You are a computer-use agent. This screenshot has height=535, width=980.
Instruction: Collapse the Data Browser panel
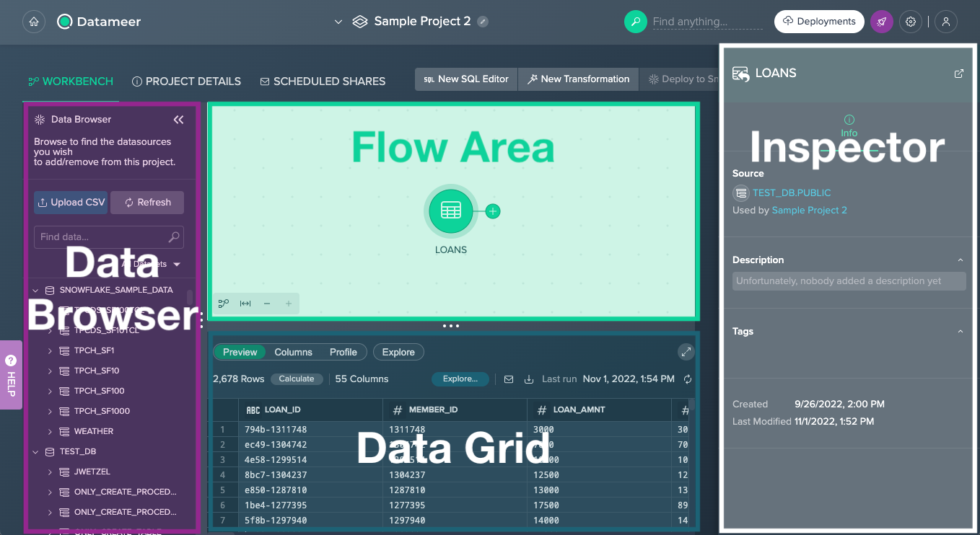(x=178, y=120)
